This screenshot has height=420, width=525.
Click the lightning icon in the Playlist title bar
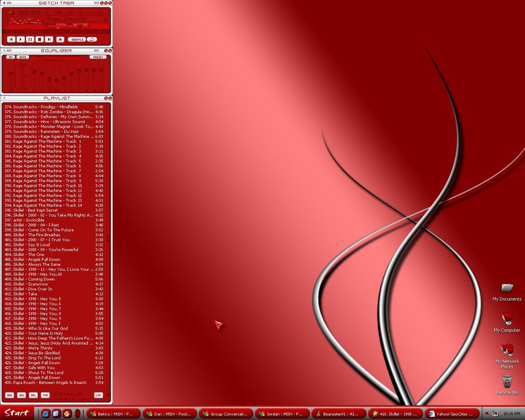point(4,98)
